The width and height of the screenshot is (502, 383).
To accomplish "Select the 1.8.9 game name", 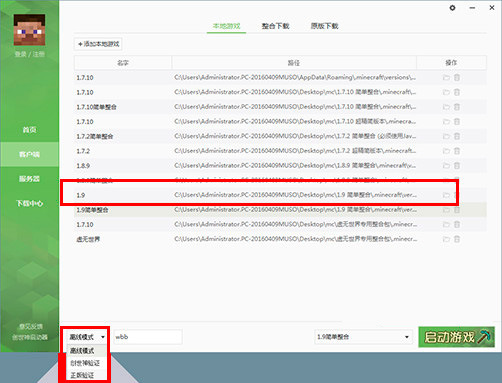I will click(83, 166).
